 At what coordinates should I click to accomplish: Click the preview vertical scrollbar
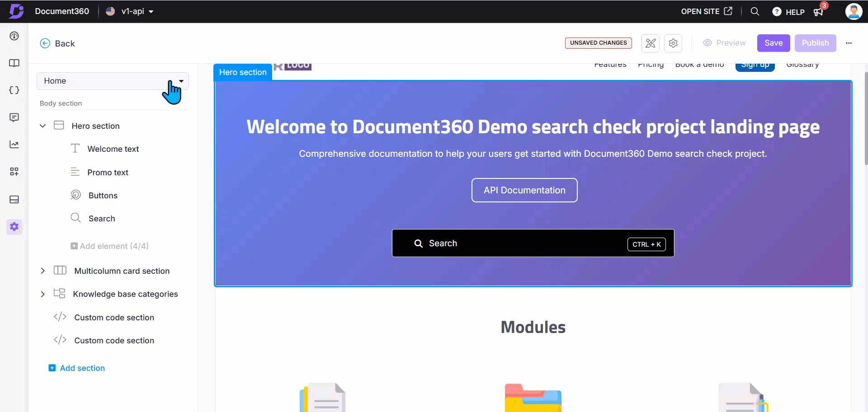click(866, 118)
